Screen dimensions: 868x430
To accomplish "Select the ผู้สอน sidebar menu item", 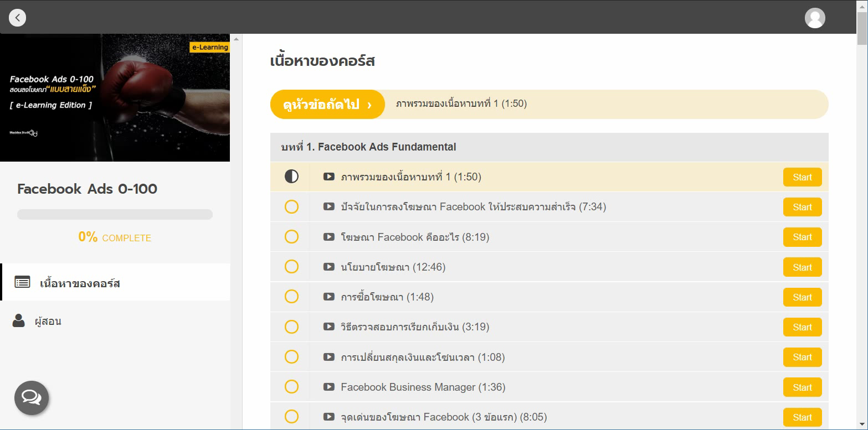I will pos(115,321).
